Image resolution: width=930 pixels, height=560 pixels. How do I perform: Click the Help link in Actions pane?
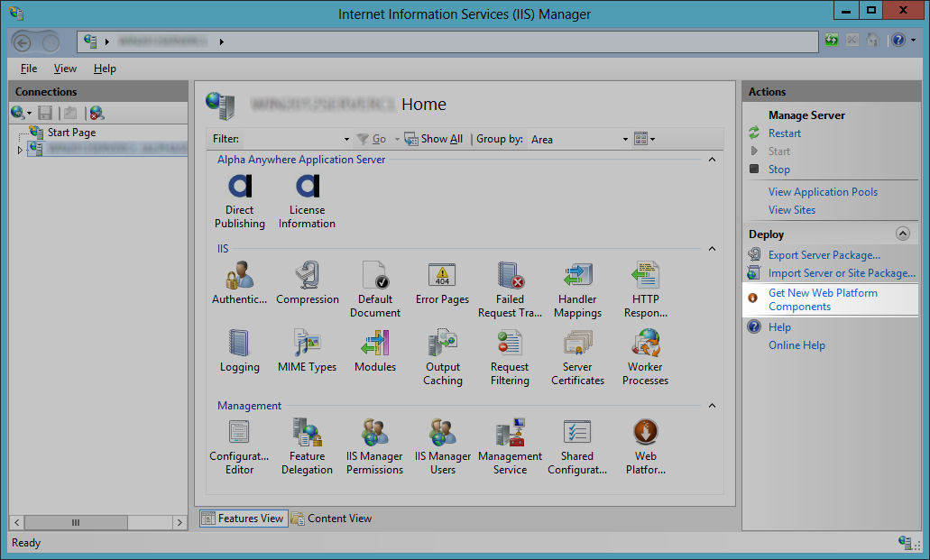tap(779, 327)
